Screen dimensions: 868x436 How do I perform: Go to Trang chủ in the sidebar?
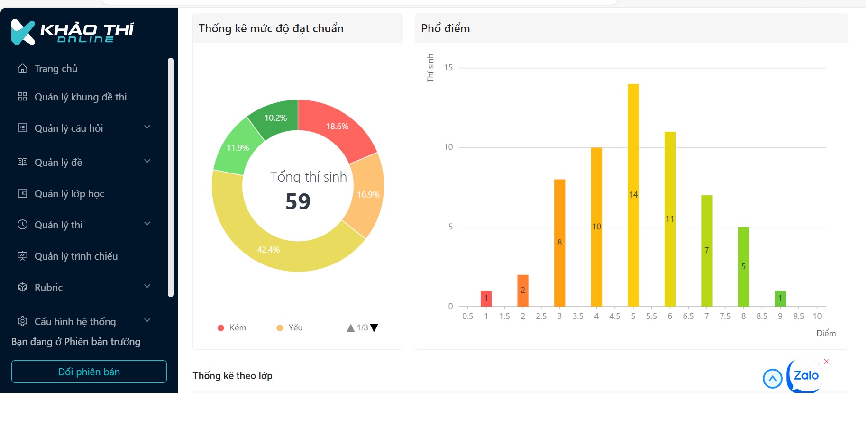point(56,68)
